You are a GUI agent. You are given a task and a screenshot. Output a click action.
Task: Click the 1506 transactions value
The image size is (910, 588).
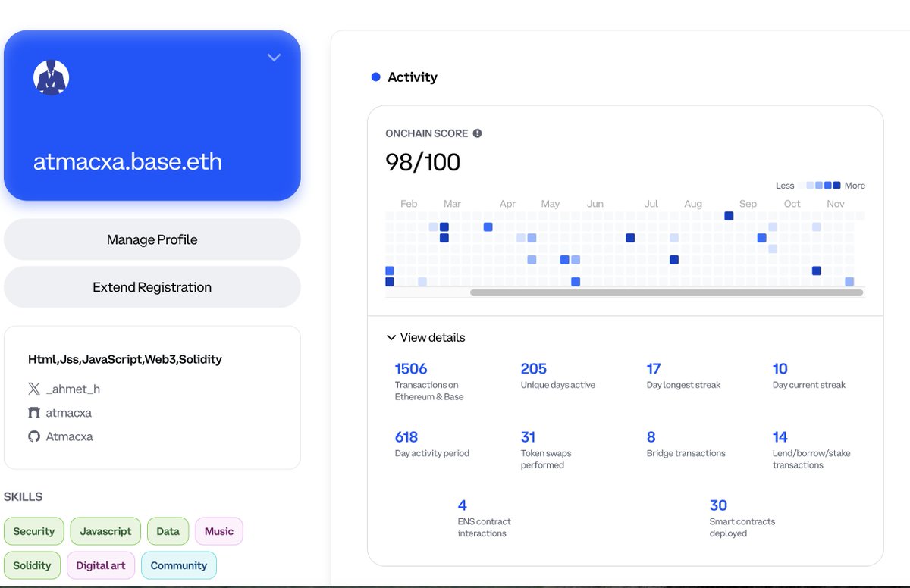coord(411,369)
